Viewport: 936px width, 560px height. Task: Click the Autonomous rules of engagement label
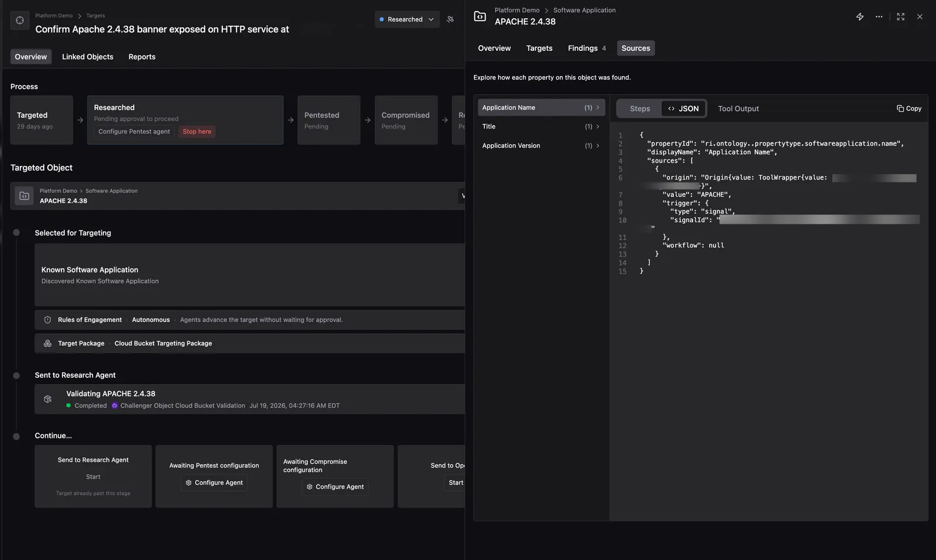click(151, 320)
